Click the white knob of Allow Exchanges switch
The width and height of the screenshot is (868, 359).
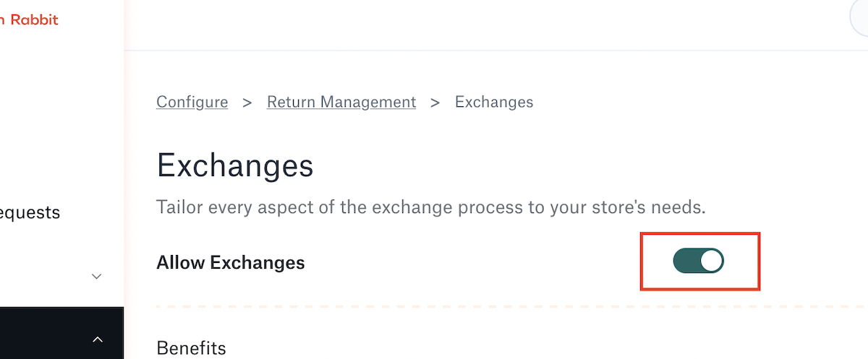712,261
